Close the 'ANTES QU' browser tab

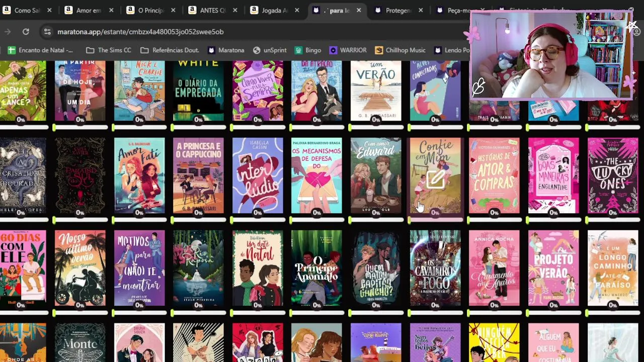point(235,10)
